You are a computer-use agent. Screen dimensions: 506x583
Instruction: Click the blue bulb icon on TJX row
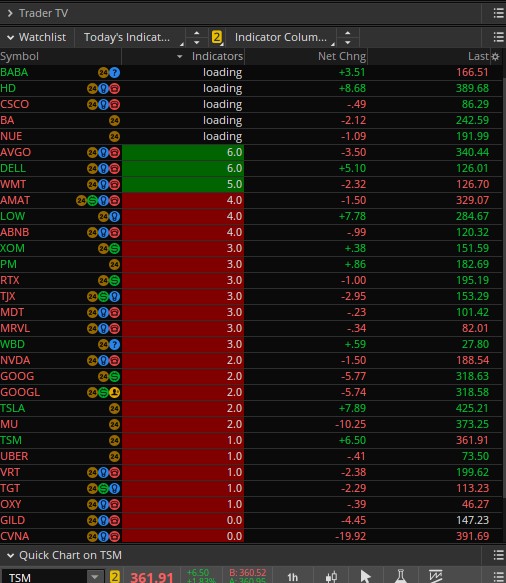tap(115, 296)
